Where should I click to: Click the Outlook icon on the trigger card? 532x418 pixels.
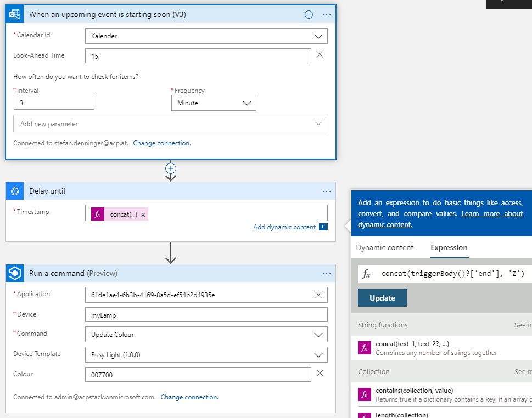(15, 14)
